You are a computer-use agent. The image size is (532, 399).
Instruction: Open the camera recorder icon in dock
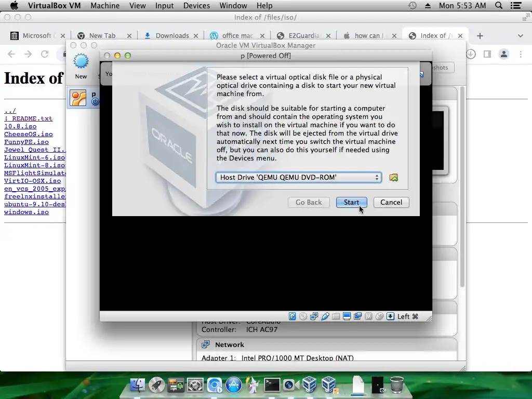291,385
